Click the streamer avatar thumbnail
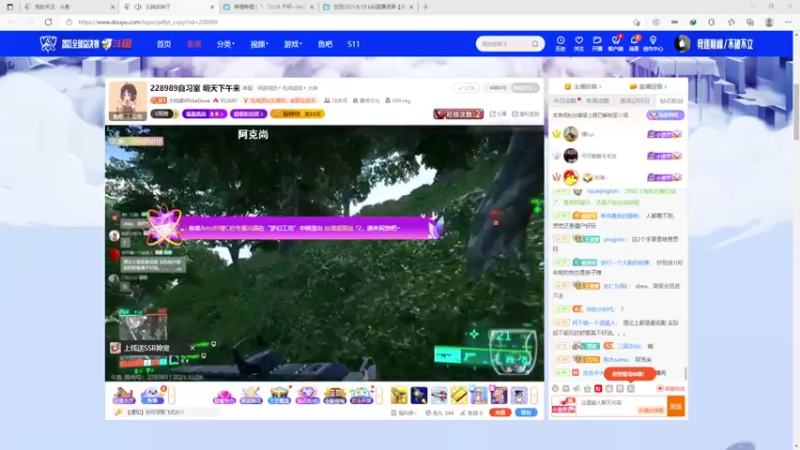Viewport: 800px width, 450px height. (x=128, y=101)
